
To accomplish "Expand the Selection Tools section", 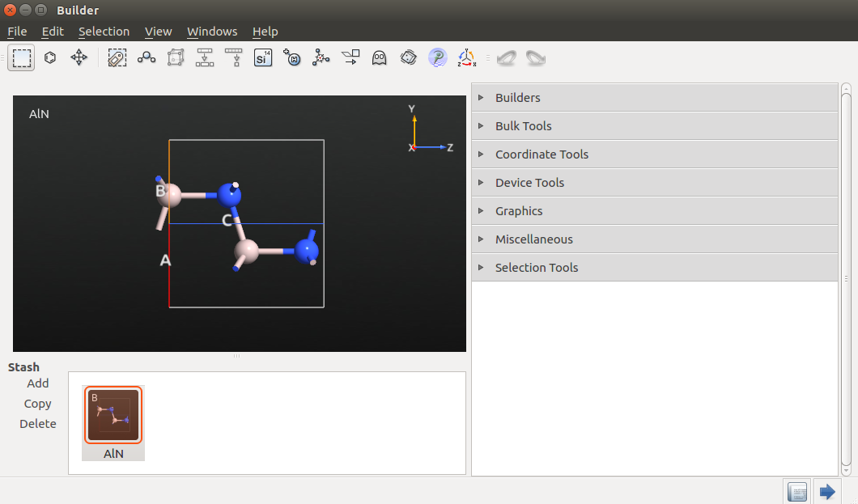I will [x=655, y=268].
